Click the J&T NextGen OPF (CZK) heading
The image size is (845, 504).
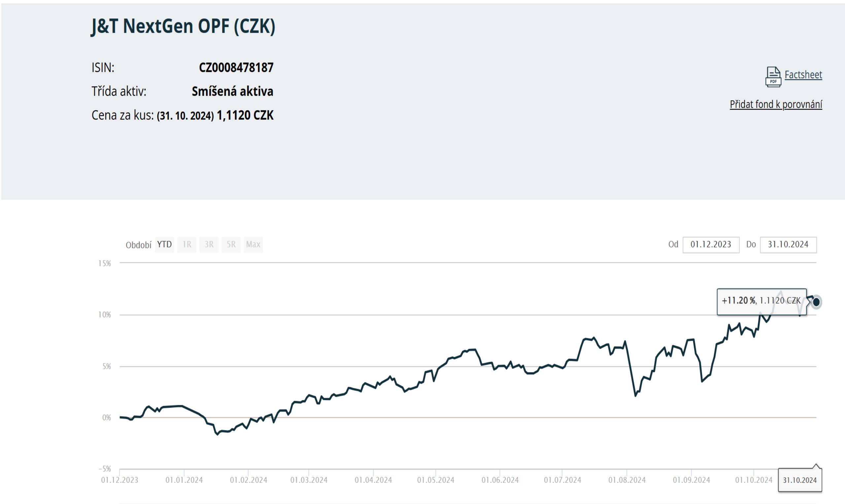[x=183, y=26]
